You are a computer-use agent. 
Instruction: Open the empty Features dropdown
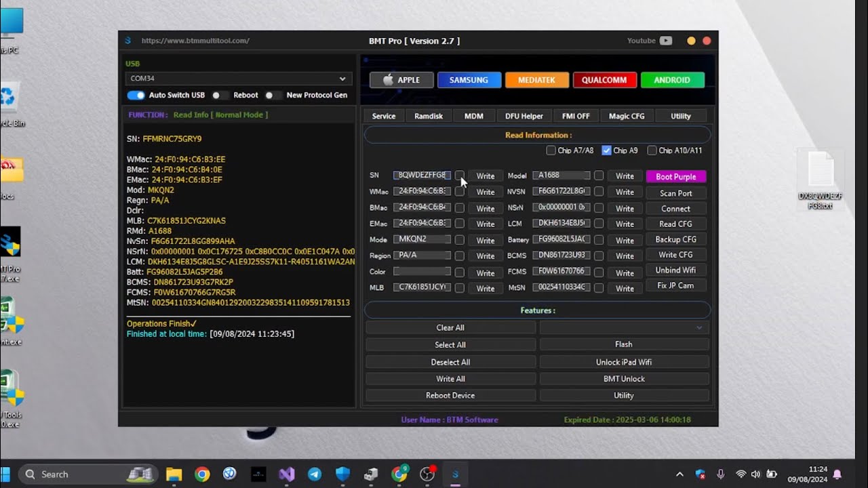tap(624, 327)
